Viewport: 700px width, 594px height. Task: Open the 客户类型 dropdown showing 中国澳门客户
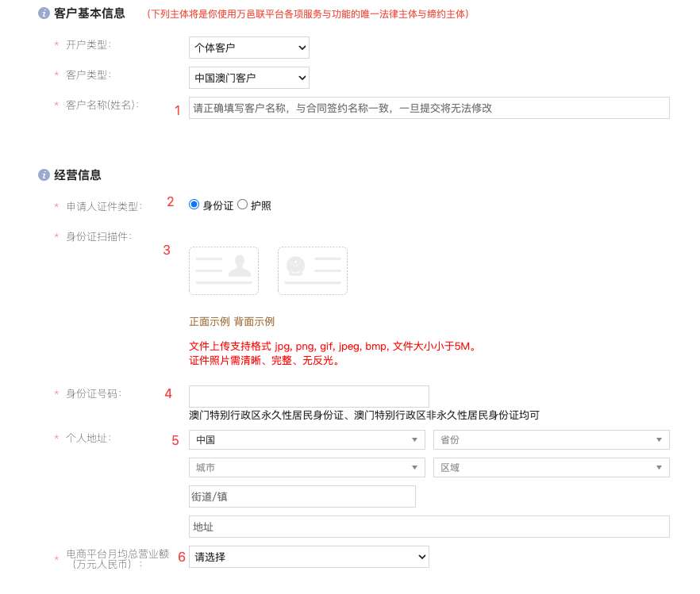click(x=249, y=78)
